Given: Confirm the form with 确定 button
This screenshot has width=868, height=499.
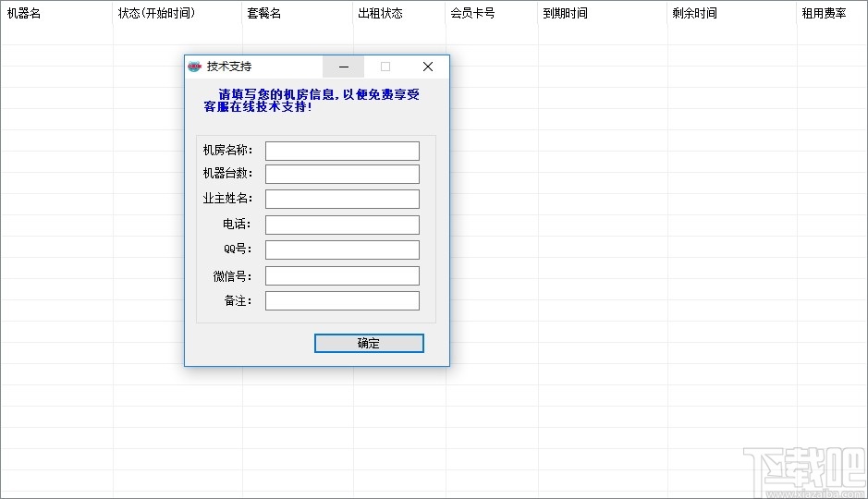Looking at the screenshot, I should tap(369, 343).
